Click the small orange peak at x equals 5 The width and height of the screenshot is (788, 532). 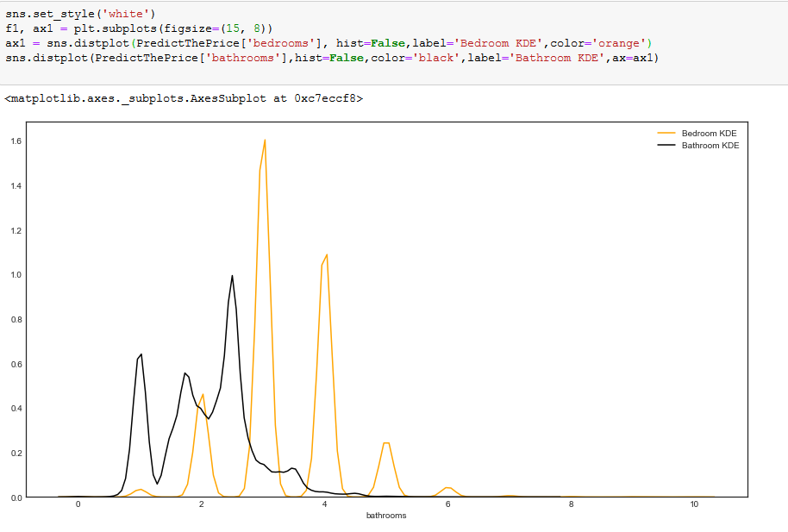[x=386, y=443]
